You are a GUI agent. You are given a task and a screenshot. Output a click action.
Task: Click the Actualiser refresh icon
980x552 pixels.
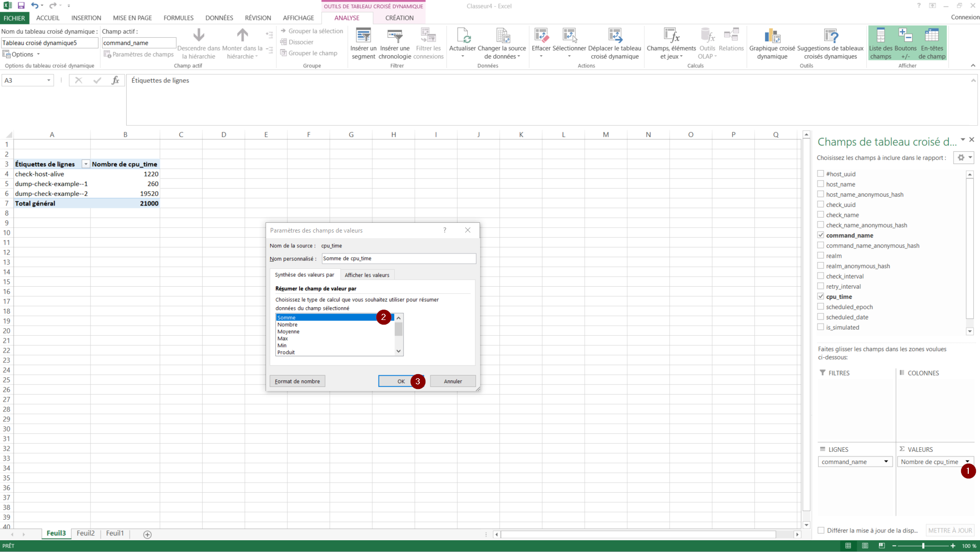pos(462,36)
